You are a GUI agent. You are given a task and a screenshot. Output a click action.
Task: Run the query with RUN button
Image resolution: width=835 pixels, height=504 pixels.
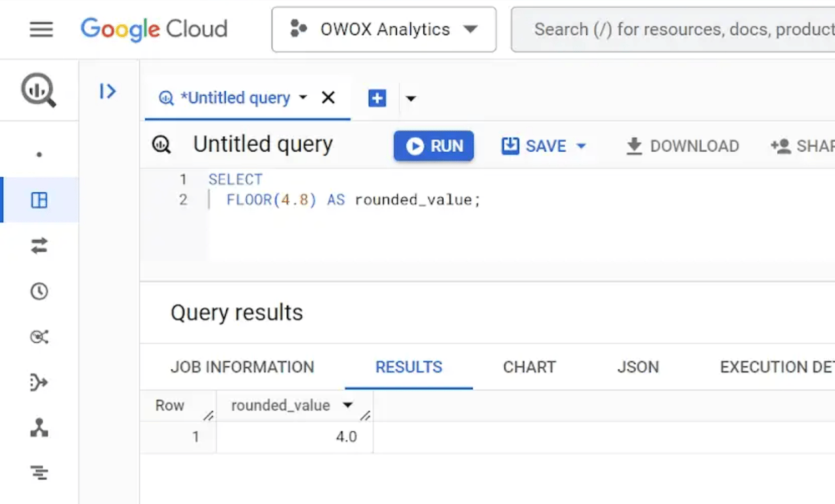pos(434,146)
